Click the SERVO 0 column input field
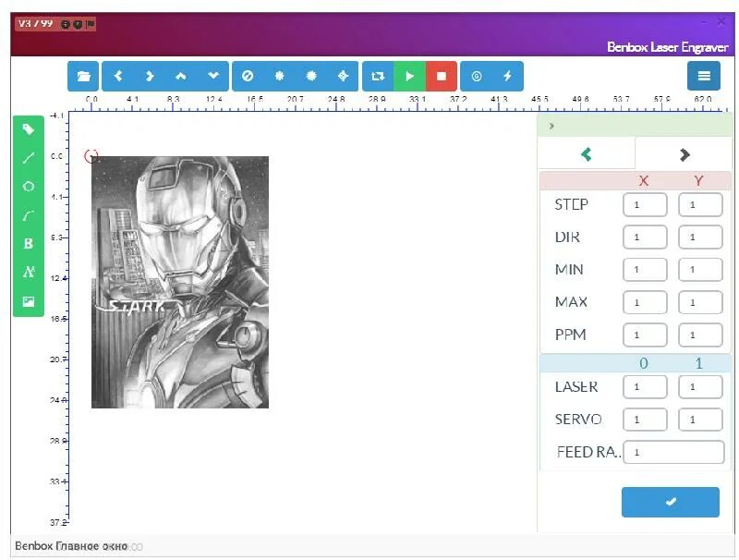739x560 pixels. [x=645, y=420]
